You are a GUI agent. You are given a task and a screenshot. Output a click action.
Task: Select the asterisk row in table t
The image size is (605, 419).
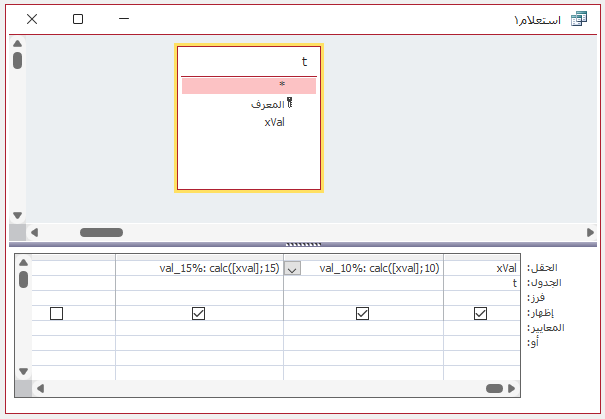pos(249,86)
